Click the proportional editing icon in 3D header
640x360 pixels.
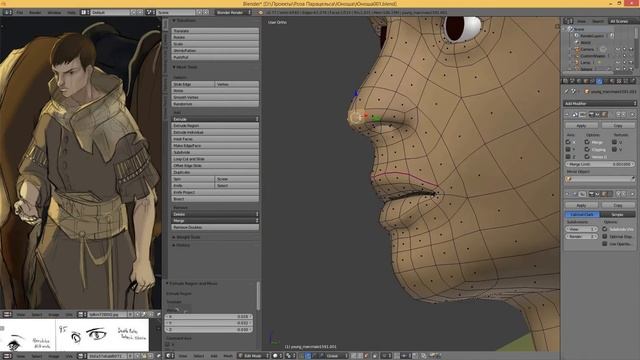[x=384, y=356]
